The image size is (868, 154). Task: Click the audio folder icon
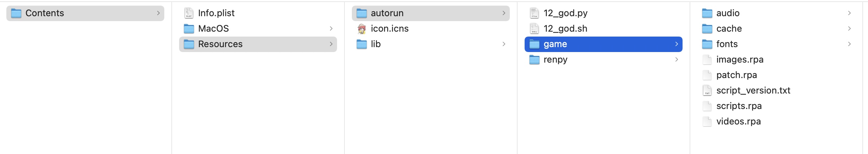[707, 13]
